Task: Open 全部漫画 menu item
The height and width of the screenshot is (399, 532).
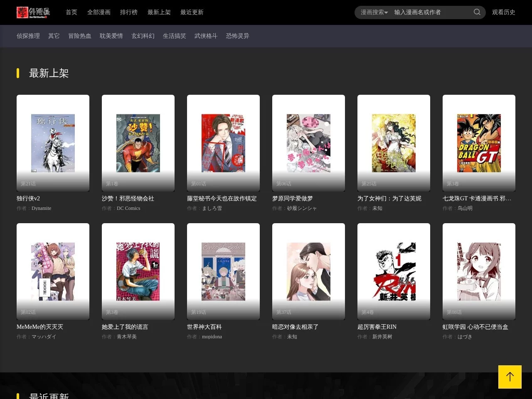Action: pos(99,12)
